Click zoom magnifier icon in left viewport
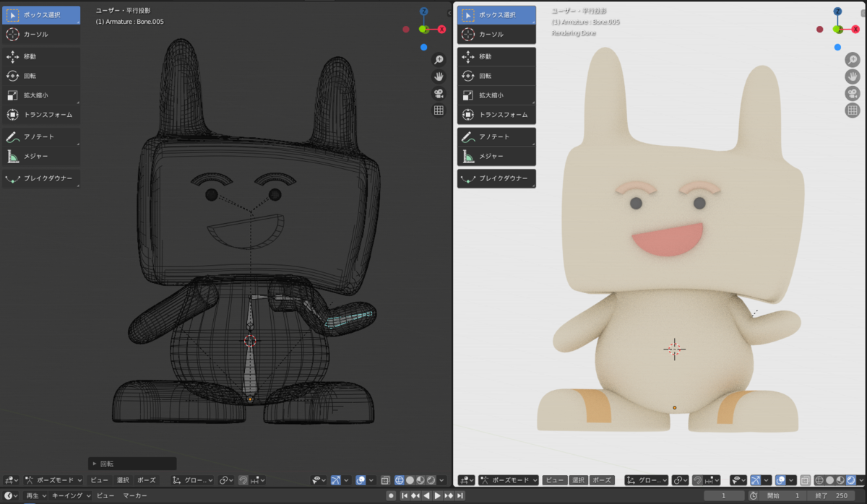Image resolution: width=867 pixels, height=504 pixels. pyautogui.click(x=439, y=59)
